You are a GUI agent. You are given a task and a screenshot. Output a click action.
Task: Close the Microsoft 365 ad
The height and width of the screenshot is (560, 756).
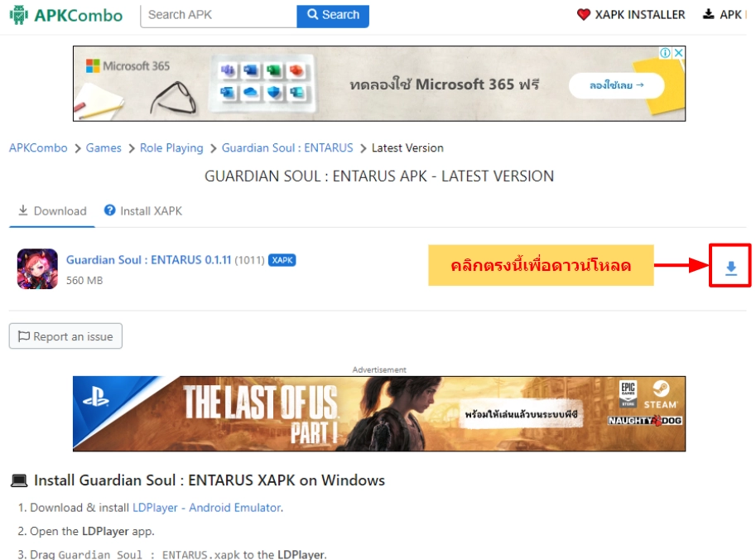coord(678,52)
